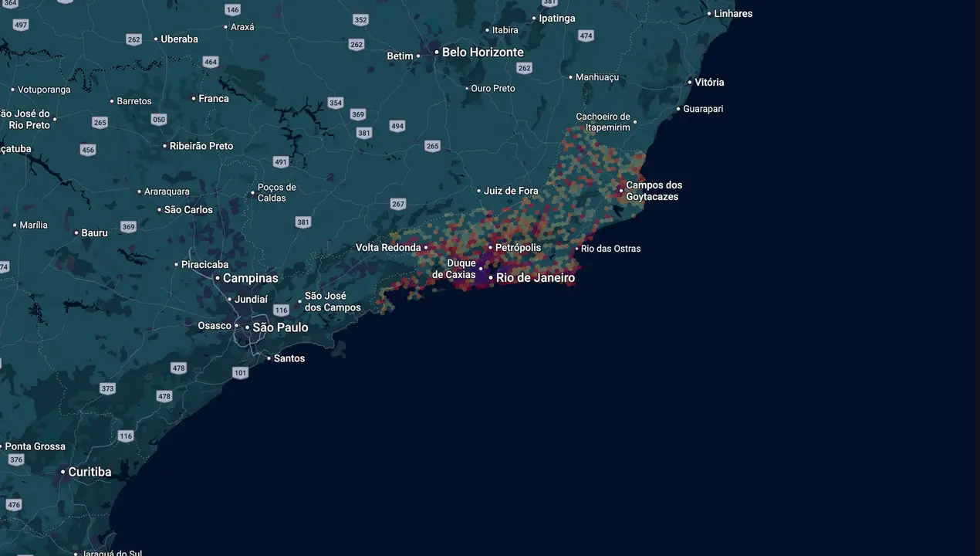Click the 050 highway shield near Franca
Screen dimensions: 980x556
point(159,119)
